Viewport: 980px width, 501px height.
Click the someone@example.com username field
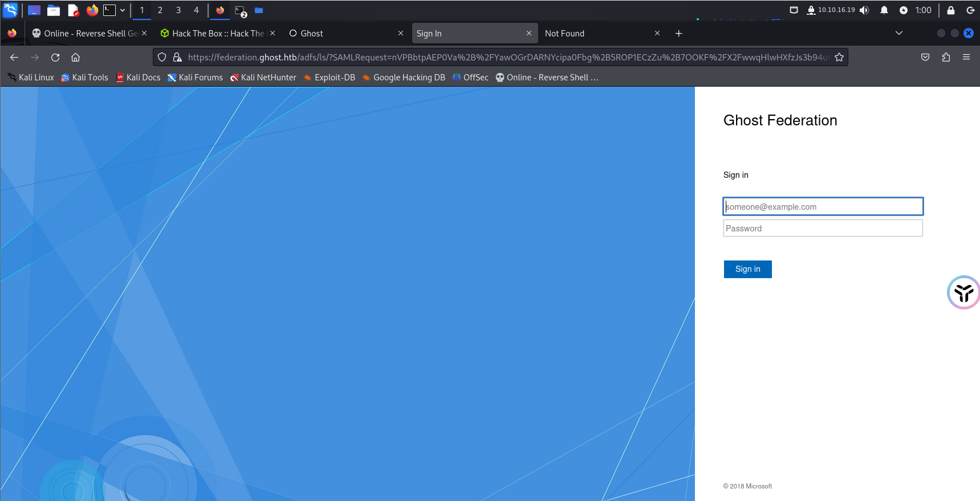tap(823, 206)
